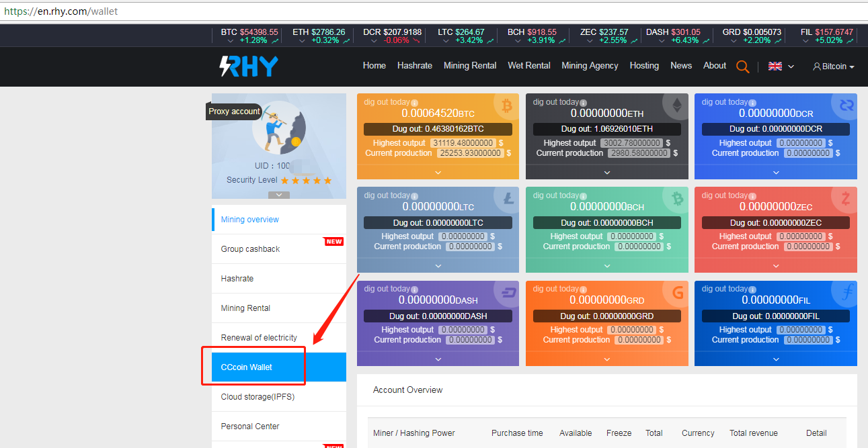Expand the LTC card bottom chevron
This screenshot has width=868, height=448.
[x=438, y=266]
